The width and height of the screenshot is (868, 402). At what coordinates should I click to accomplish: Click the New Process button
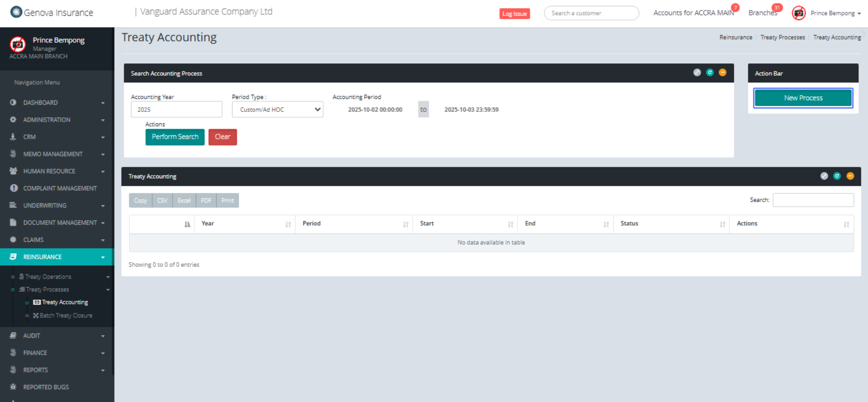803,98
